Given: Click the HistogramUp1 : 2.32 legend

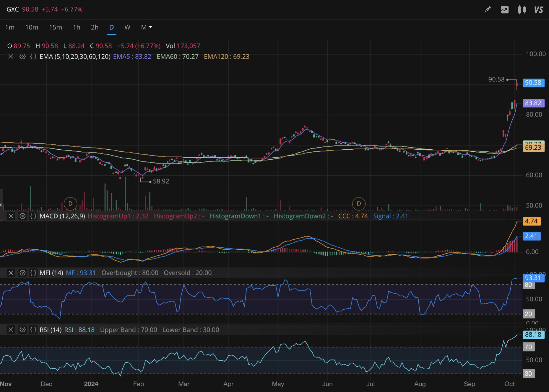Looking at the screenshot, I should [118, 216].
